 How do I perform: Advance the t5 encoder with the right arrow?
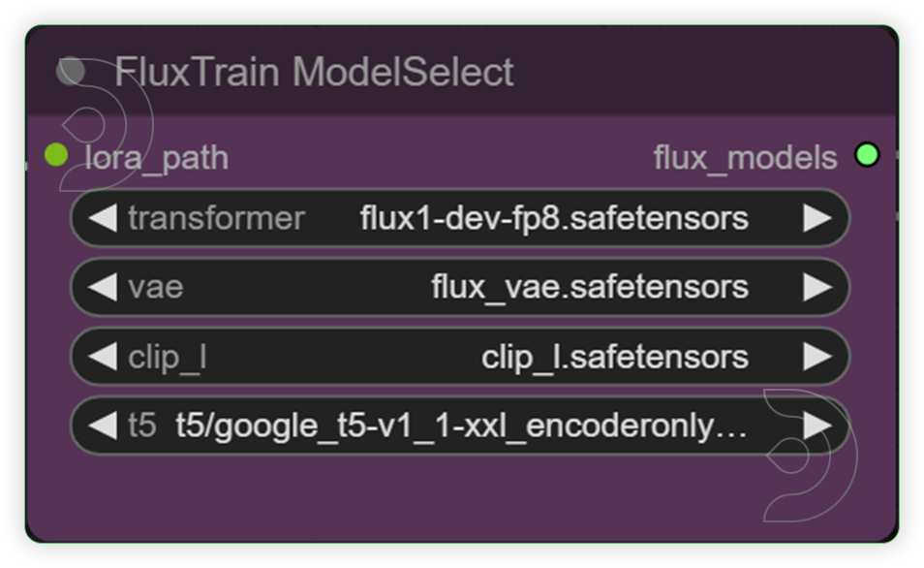[818, 425]
